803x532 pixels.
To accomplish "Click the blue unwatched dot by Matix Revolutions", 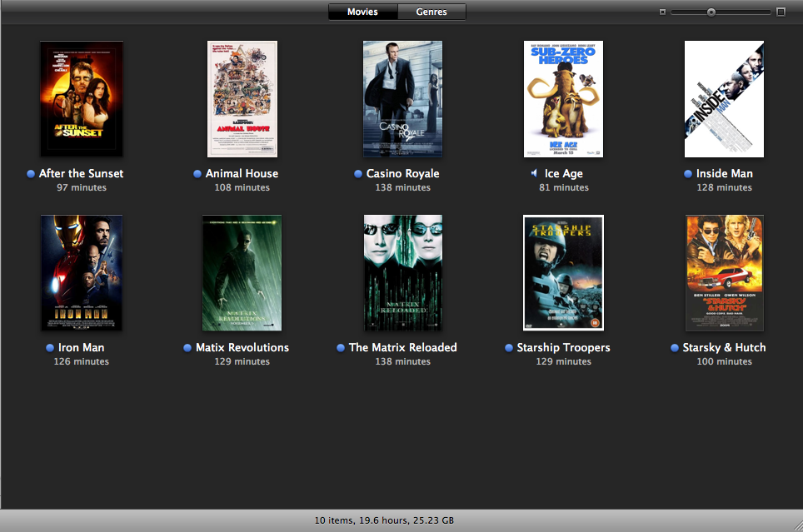I will pyautogui.click(x=187, y=348).
